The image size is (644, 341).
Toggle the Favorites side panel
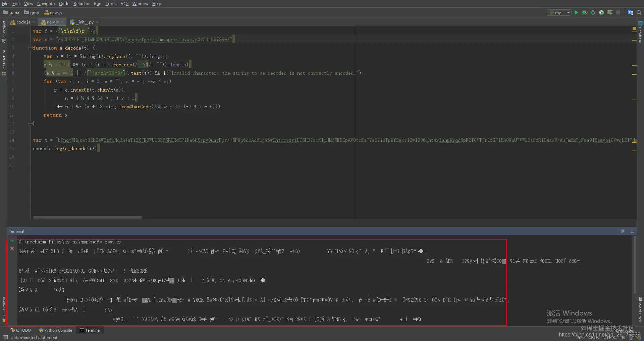[x=4, y=309]
